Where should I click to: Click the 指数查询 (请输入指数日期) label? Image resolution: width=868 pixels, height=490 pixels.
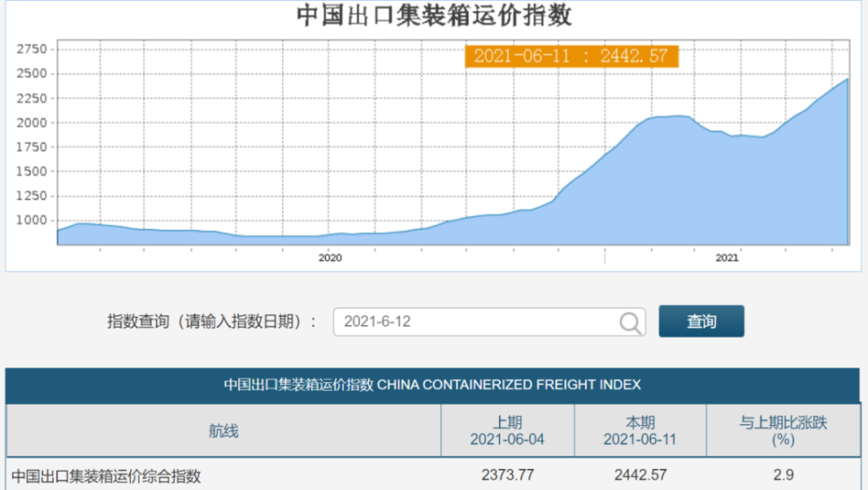tap(211, 321)
